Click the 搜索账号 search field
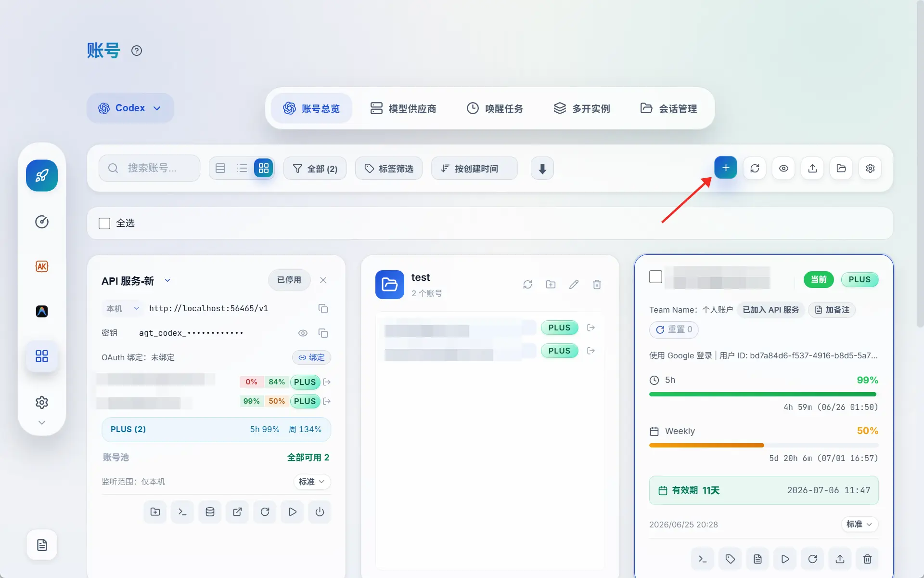 tap(150, 168)
